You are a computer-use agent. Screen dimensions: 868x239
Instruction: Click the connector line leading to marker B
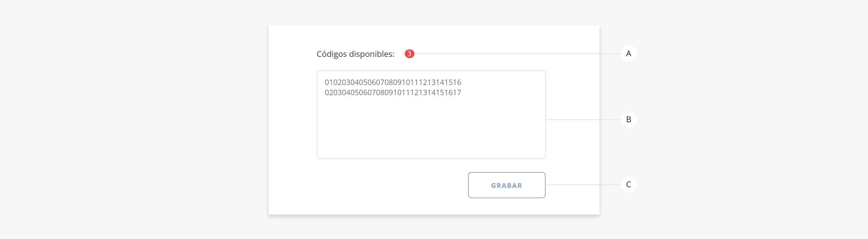tap(583, 119)
